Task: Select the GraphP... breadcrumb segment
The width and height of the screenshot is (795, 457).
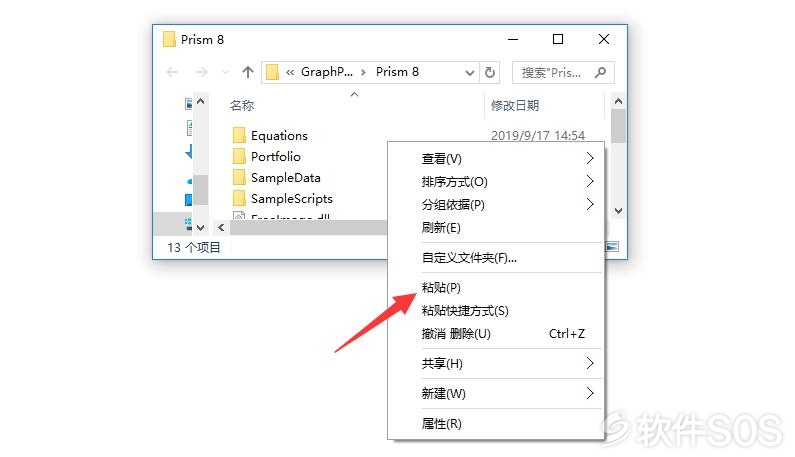Action: 327,72
